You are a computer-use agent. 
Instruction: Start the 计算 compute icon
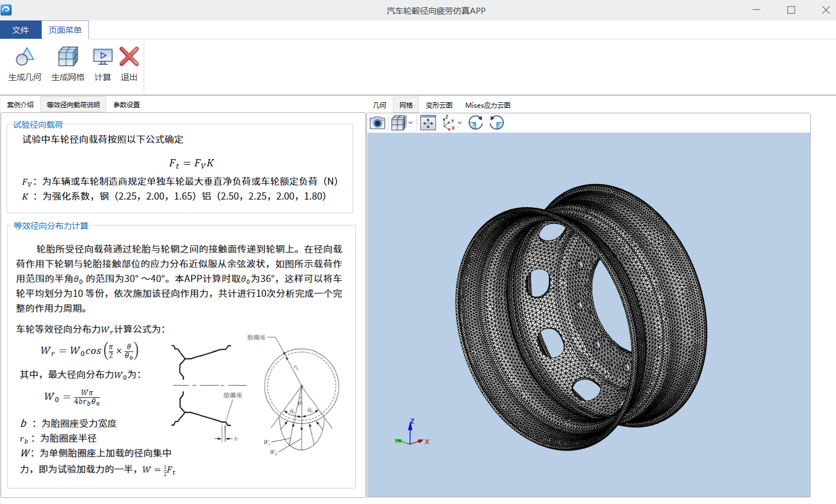tap(103, 57)
